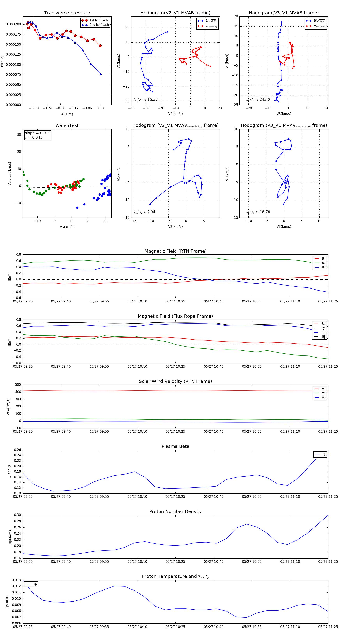Click the "0.26" tick on Plasma Beta
Screen dimensions: 351x644
pyautogui.click(x=18, y=450)
